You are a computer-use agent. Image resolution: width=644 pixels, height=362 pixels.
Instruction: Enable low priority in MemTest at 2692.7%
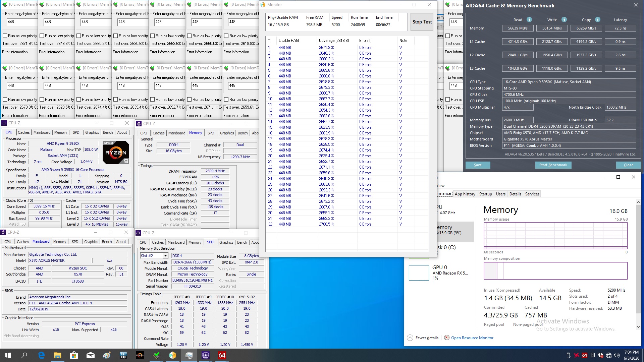pyautogui.click(x=153, y=100)
